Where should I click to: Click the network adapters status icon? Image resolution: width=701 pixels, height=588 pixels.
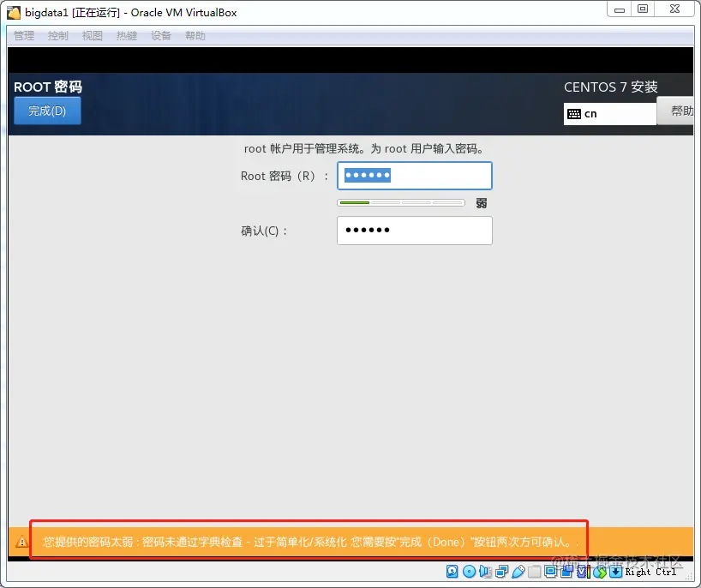click(502, 572)
